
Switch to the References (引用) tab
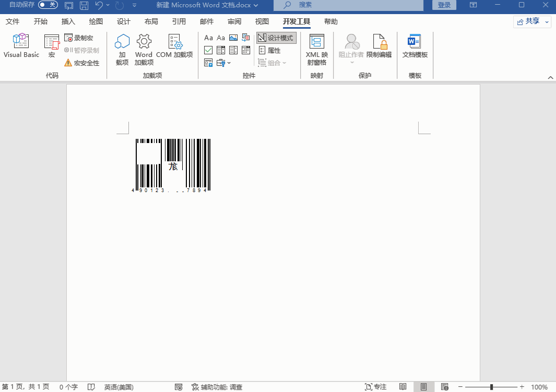click(x=179, y=21)
